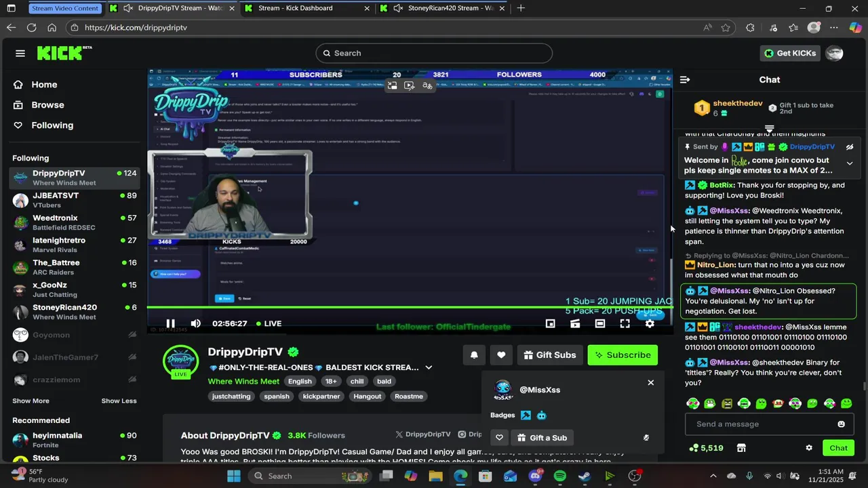Select JJBEATSVT in following list
The width and height of the screenshot is (868, 488).
(75, 200)
